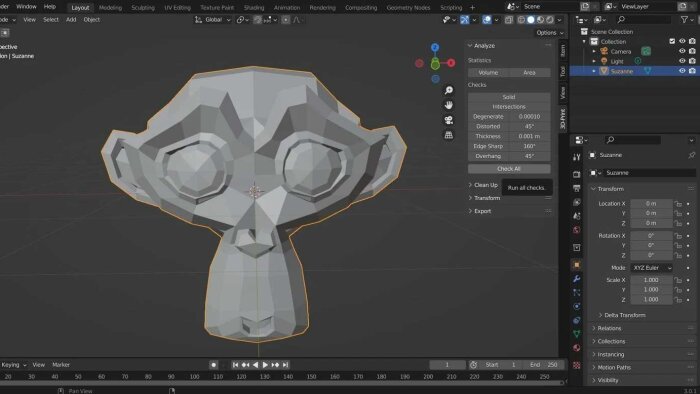The width and height of the screenshot is (700, 394).
Task: Toggle camera view icon in viewport
Action: coord(449,120)
